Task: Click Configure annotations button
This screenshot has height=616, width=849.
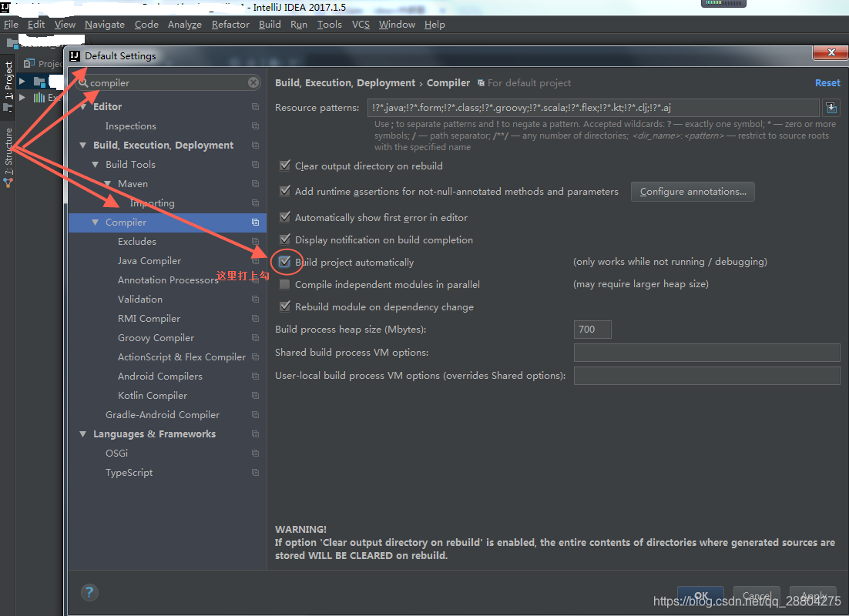Action: point(693,192)
